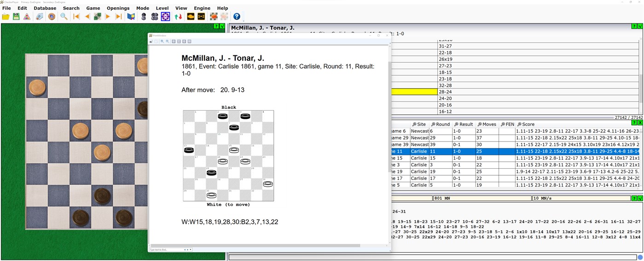Click the round brown checker piece icon

click(52, 17)
